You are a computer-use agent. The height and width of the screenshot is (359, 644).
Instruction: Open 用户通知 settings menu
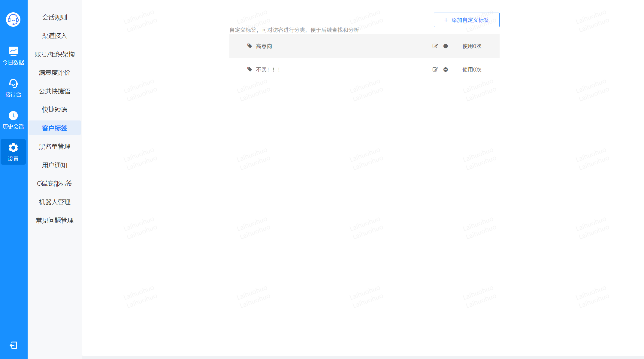pyautogui.click(x=54, y=165)
